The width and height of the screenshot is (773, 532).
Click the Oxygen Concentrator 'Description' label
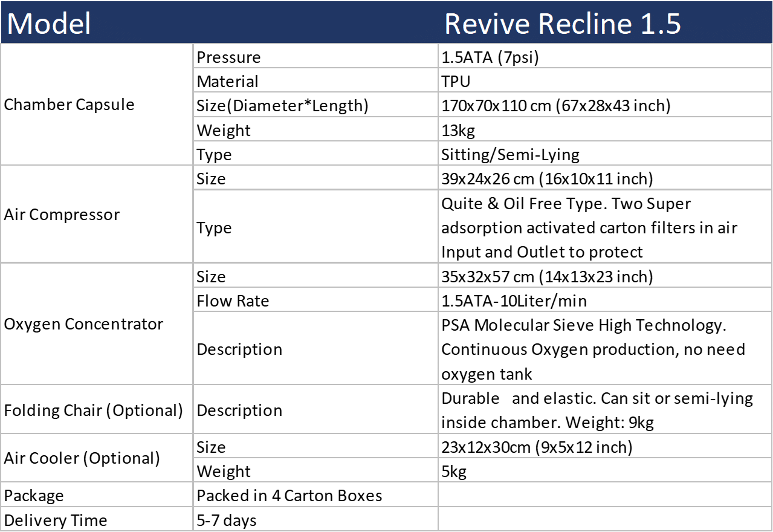(x=239, y=349)
